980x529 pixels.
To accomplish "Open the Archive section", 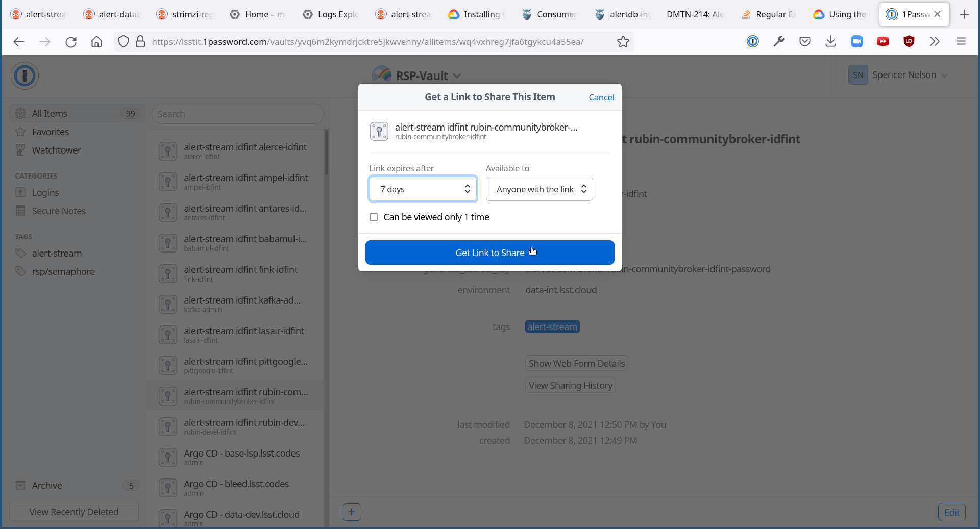I will point(77,485).
